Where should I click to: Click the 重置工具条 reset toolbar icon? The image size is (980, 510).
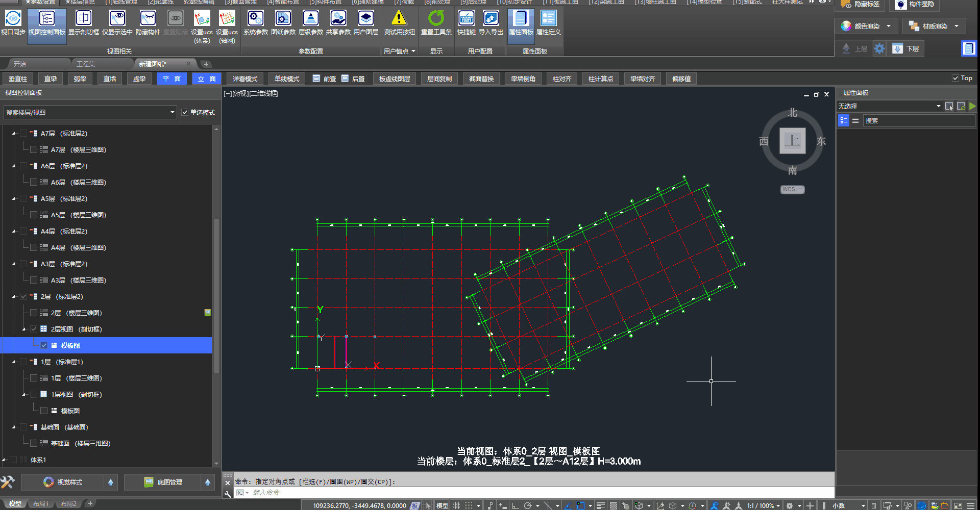tap(436, 19)
